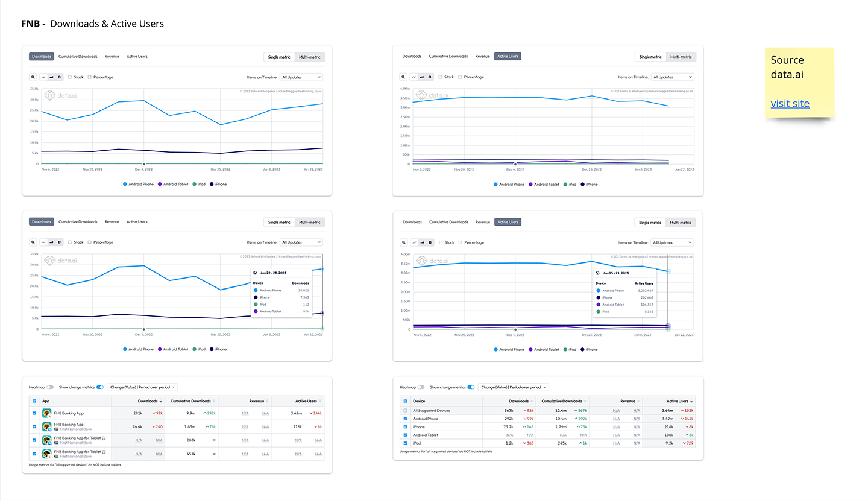Click Multi-metric button in top-left chart
Screen dimensions: 868x500
click(310, 57)
